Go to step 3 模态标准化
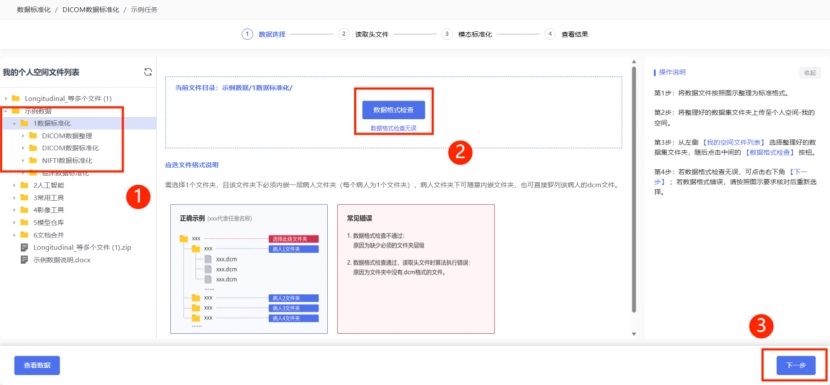This screenshot has width=830, height=385. click(467, 34)
